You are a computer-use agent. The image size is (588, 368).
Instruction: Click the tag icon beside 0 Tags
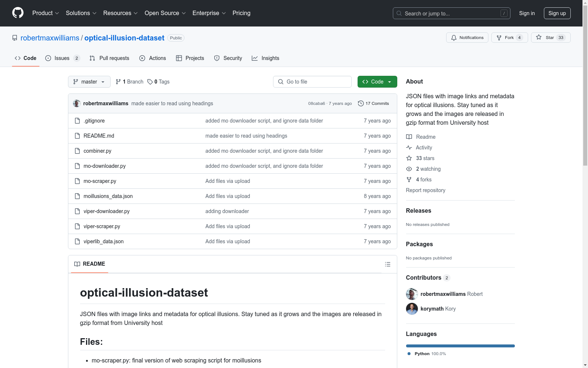[150, 82]
